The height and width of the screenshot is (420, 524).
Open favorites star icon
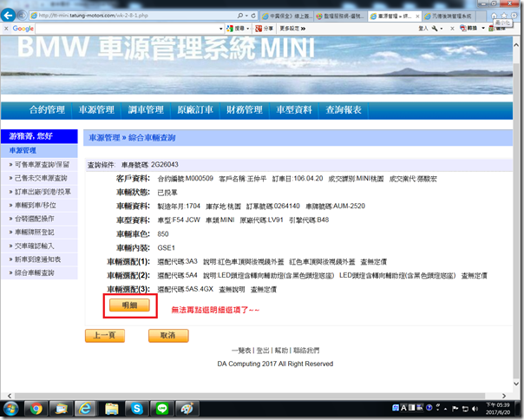(504, 16)
